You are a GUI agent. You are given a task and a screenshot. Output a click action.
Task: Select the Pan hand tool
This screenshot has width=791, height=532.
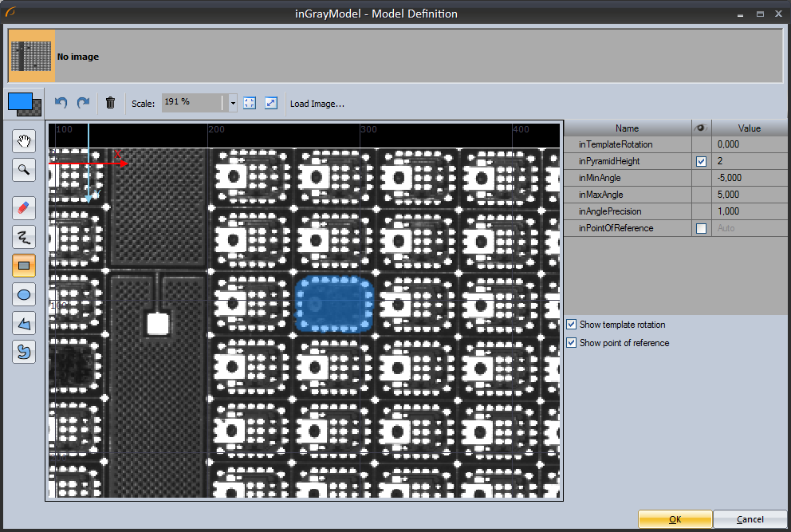24,142
